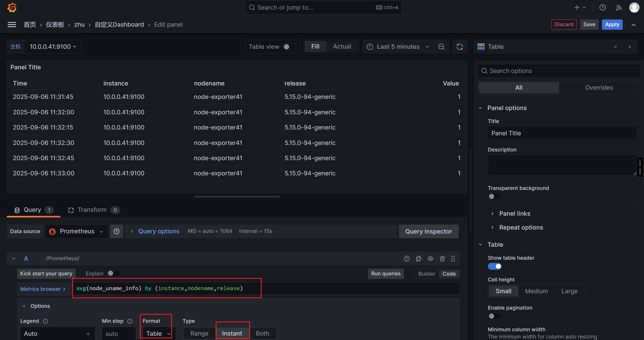
Task: Enable the Table view switch
Action: click(289, 47)
